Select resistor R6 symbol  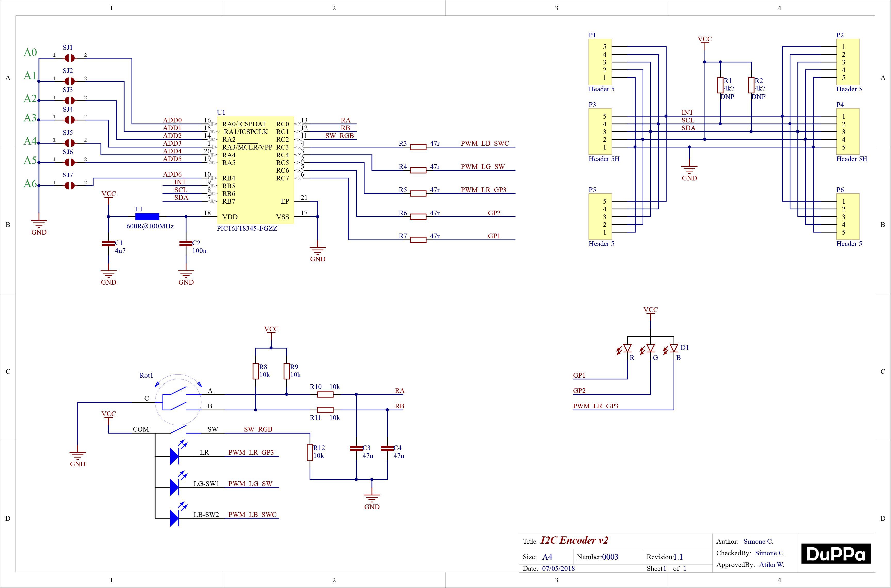pyautogui.click(x=418, y=217)
